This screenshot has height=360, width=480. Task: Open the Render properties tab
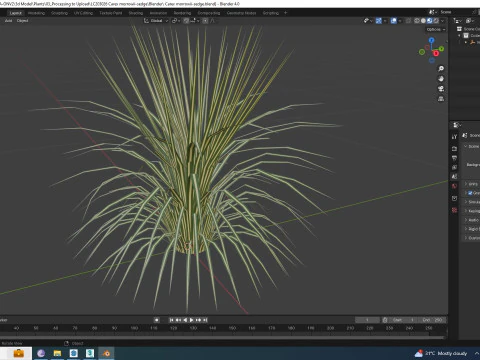click(x=454, y=148)
